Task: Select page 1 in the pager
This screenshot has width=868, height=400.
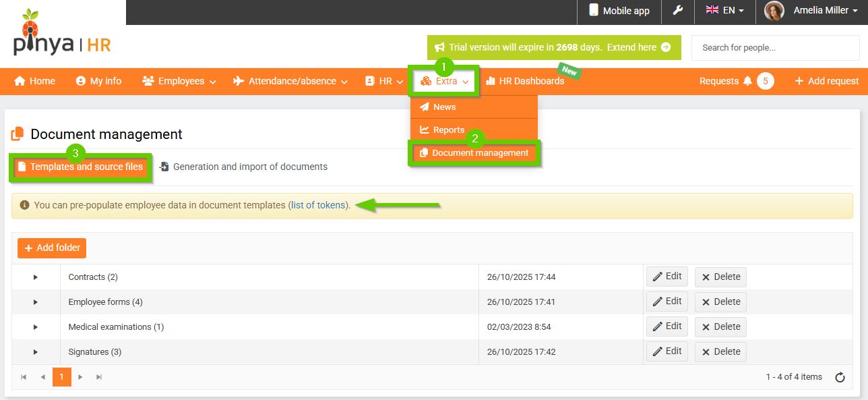Action: click(61, 377)
